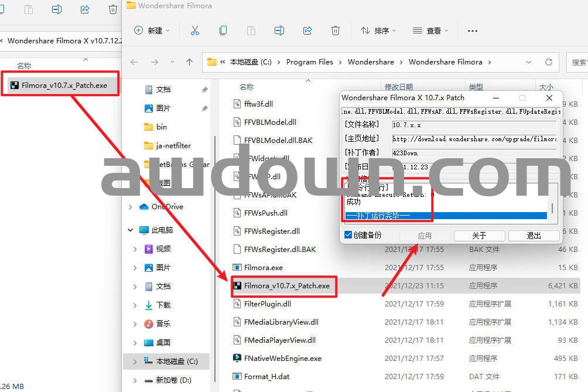Expand the 查看 view dropdown
Screen dimensions: 588x392
[x=430, y=30]
